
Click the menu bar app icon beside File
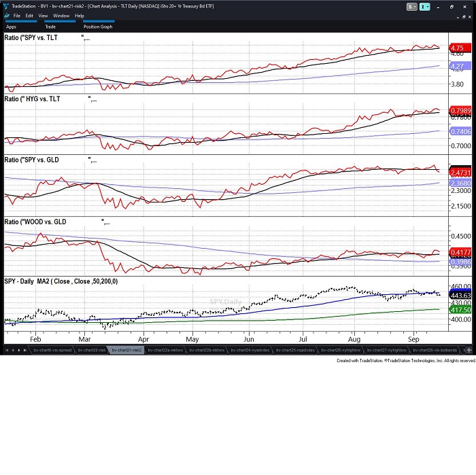(x=7, y=16)
